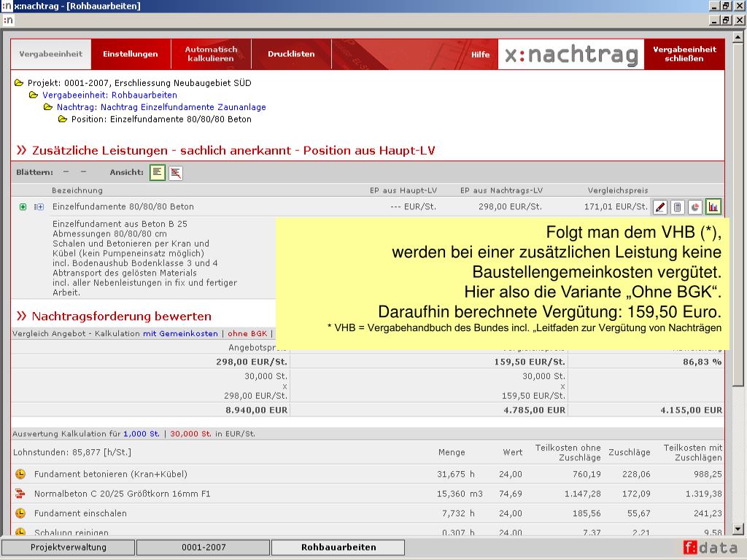Image resolution: width=747 pixels, height=560 pixels.
Task: Click the Rohbauarbeiten taskbar button
Action: click(338, 548)
